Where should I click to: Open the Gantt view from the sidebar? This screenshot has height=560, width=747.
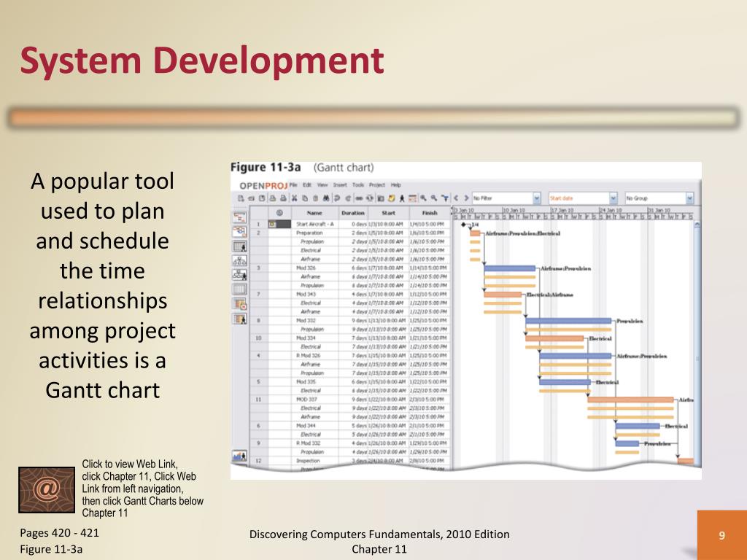tap(239, 217)
